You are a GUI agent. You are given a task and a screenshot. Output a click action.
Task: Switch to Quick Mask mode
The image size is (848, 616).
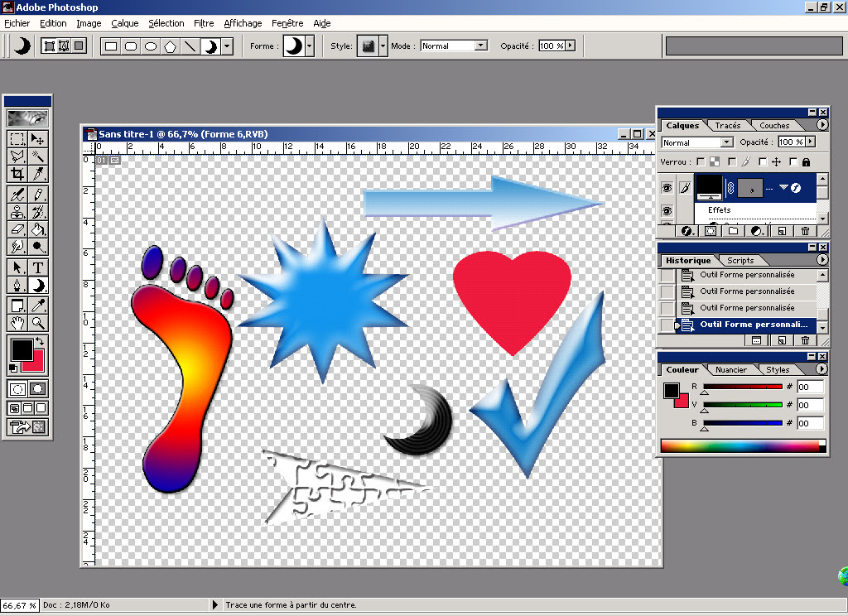point(38,389)
